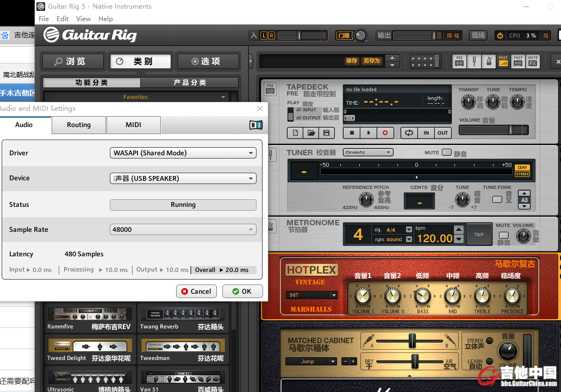Show the PRE tapedeck in the rack toolbar
The height and width of the screenshot is (392, 561).
[x=459, y=61]
